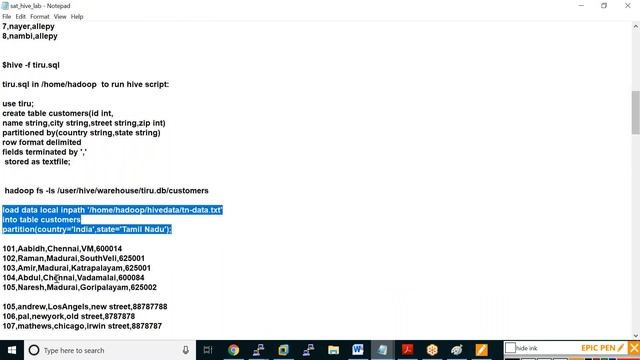Click highlighted 'load data local inpath' line
Image resolution: width=640 pixels, height=360 pixels.
112,210
